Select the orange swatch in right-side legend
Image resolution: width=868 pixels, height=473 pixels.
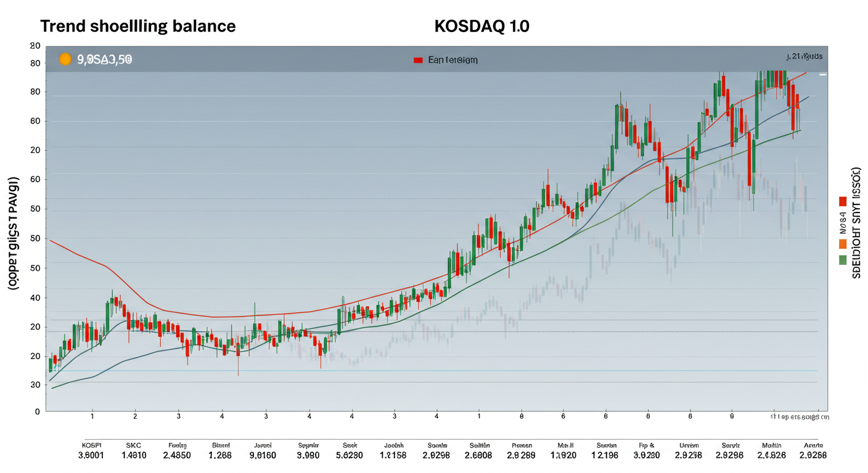pos(842,244)
